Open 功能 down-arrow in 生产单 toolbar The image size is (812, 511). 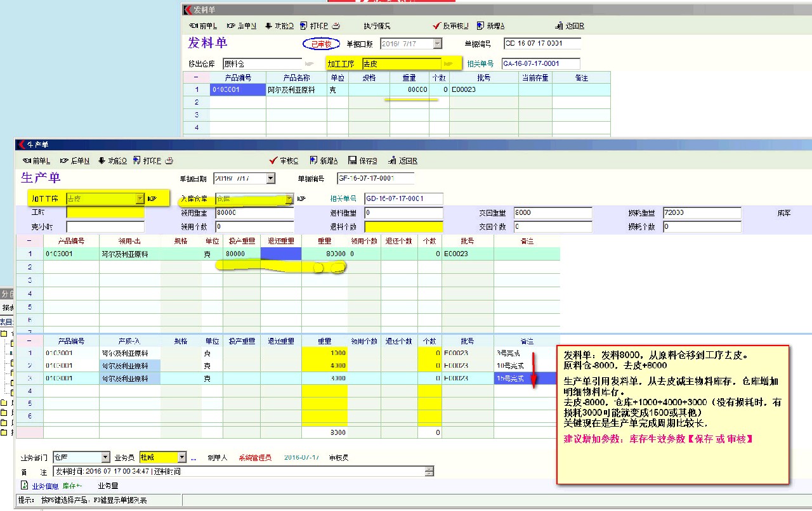(x=101, y=160)
